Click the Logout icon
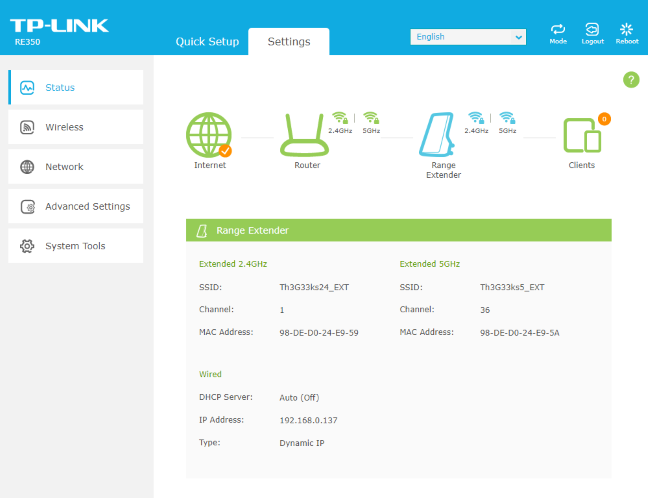The height and width of the screenshot is (498, 648). tap(592, 29)
